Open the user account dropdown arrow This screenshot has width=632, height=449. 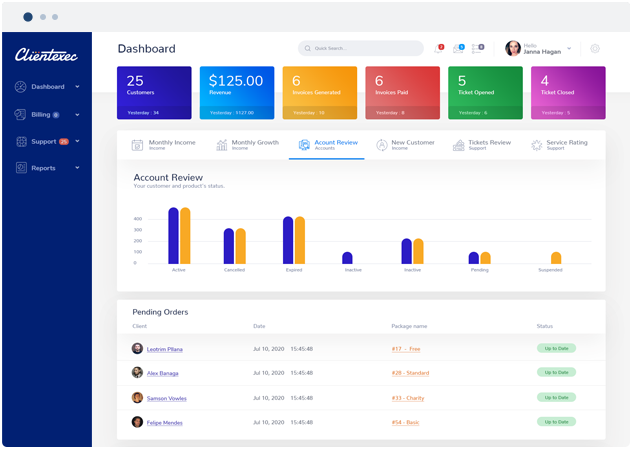coord(569,48)
